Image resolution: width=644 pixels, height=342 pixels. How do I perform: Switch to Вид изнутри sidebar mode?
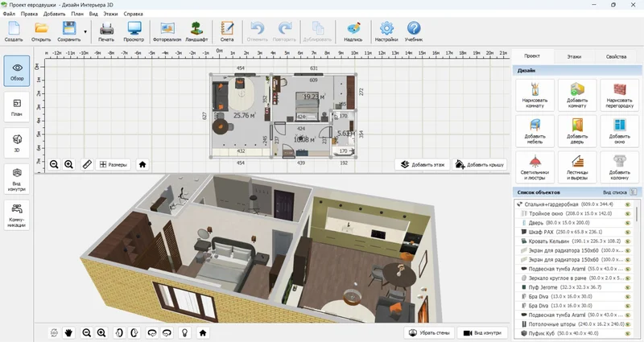pyautogui.click(x=17, y=179)
